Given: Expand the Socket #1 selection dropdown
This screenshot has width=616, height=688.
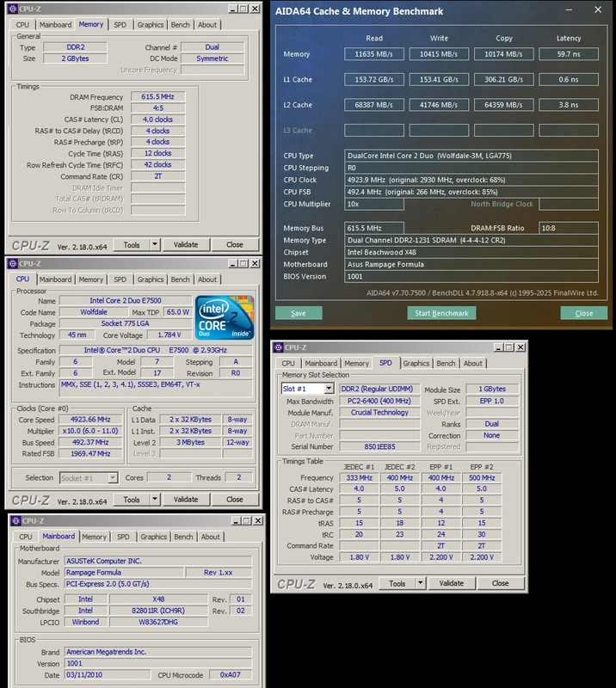Looking at the screenshot, I should [113, 477].
